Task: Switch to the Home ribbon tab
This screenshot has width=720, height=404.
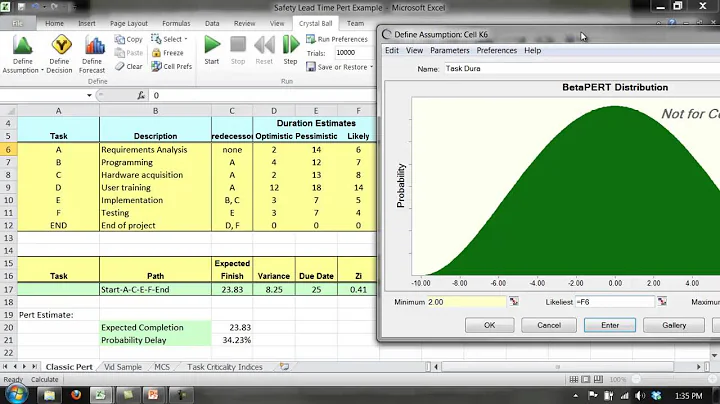Action: tap(54, 23)
